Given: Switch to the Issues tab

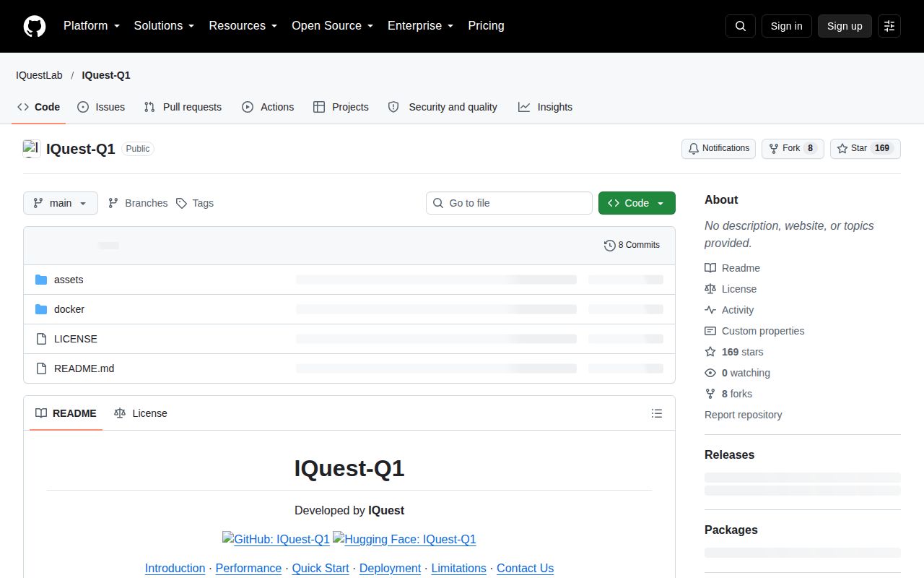Looking at the screenshot, I should pos(101,107).
